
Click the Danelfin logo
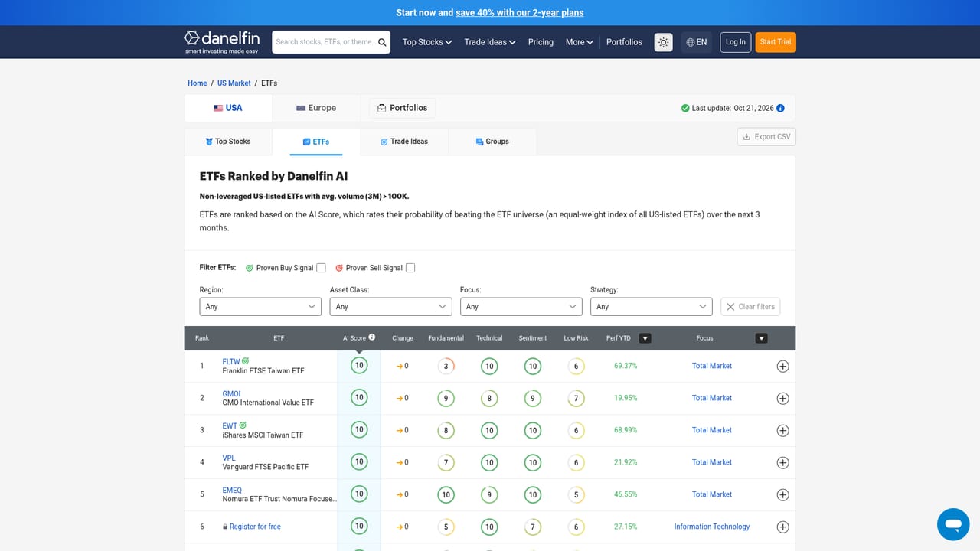tap(221, 42)
